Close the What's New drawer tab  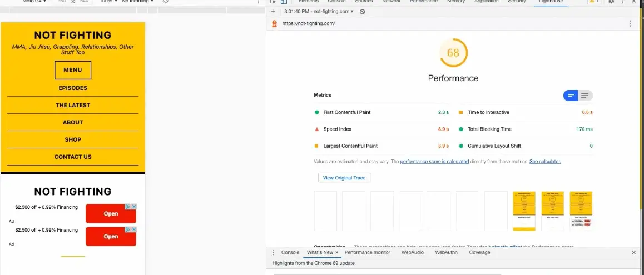[337, 252]
